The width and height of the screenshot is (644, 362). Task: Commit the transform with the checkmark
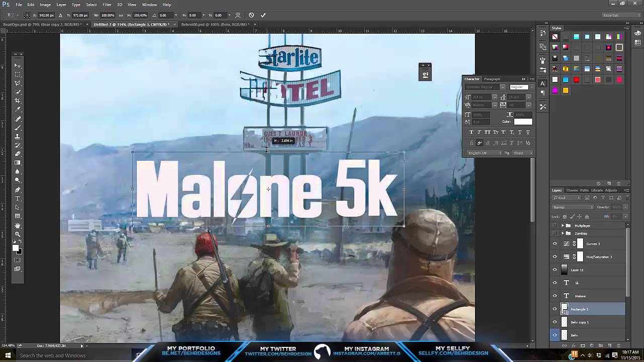click(x=263, y=15)
